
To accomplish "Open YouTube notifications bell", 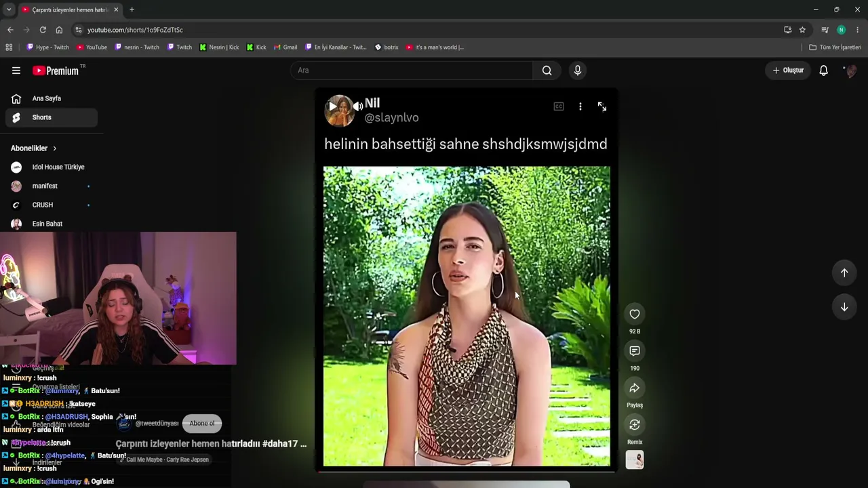I will [823, 70].
